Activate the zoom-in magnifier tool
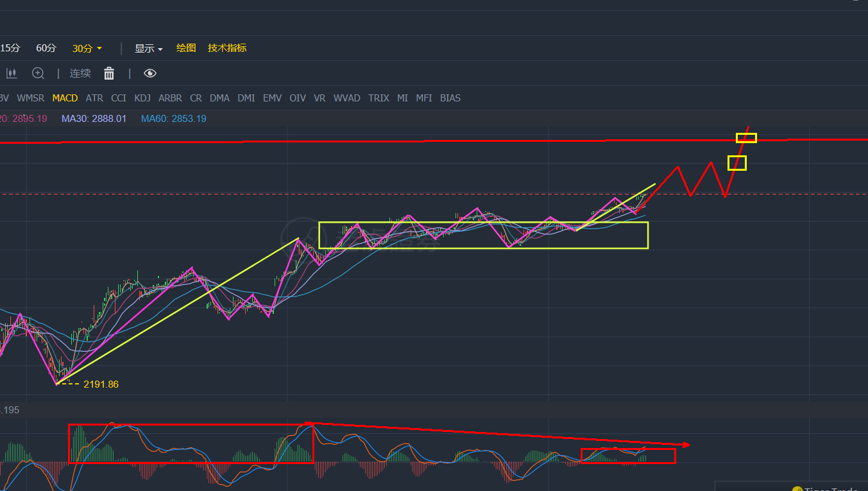 coord(38,73)
